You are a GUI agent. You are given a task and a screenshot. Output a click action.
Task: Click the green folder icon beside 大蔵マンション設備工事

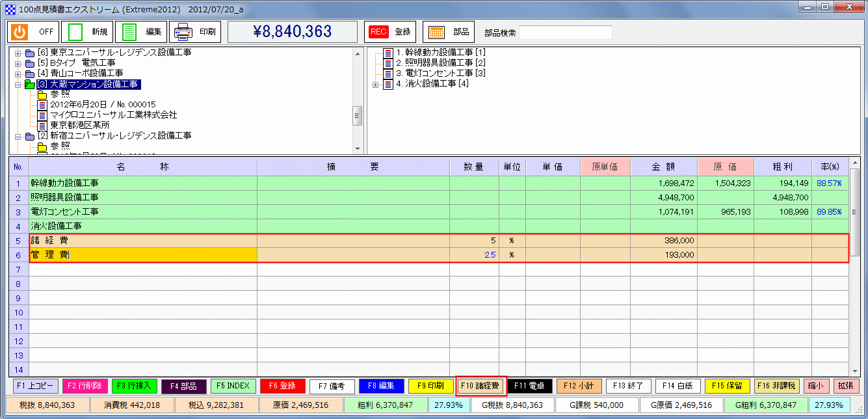[x=30, y=84]
